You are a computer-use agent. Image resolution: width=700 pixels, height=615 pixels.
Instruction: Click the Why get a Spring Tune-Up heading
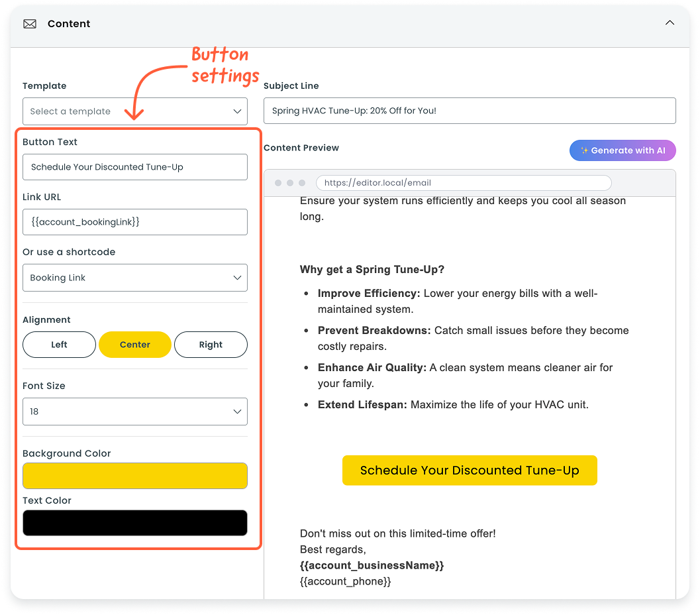tap(372, 270)
